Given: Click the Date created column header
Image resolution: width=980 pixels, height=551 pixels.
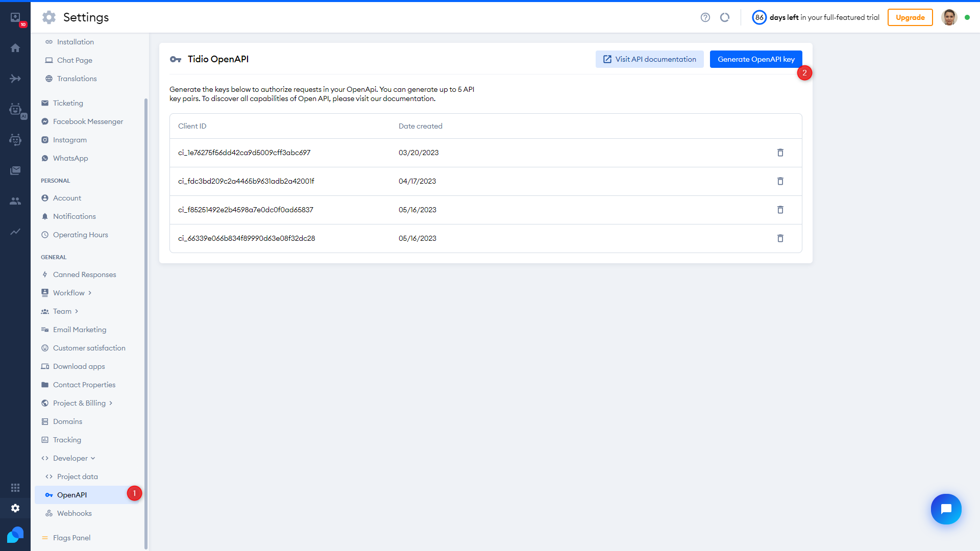Looking at the screenshot, I should pos(420,126).
